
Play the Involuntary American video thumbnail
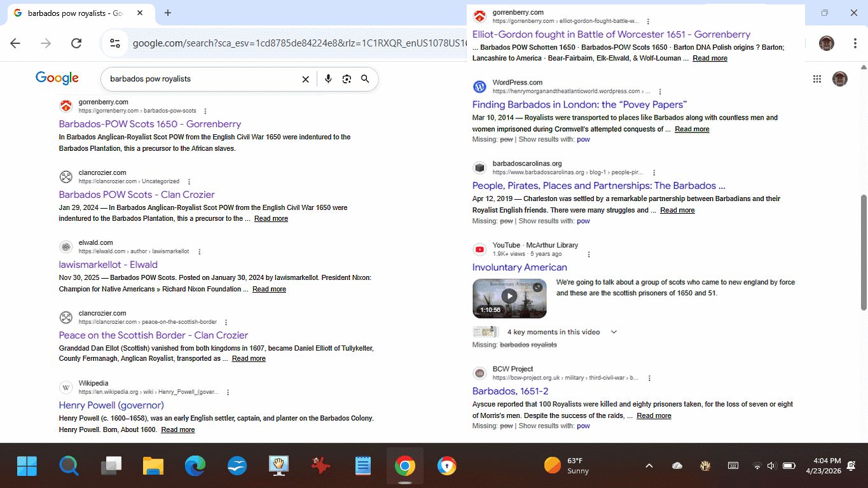[x=509, y=296]
